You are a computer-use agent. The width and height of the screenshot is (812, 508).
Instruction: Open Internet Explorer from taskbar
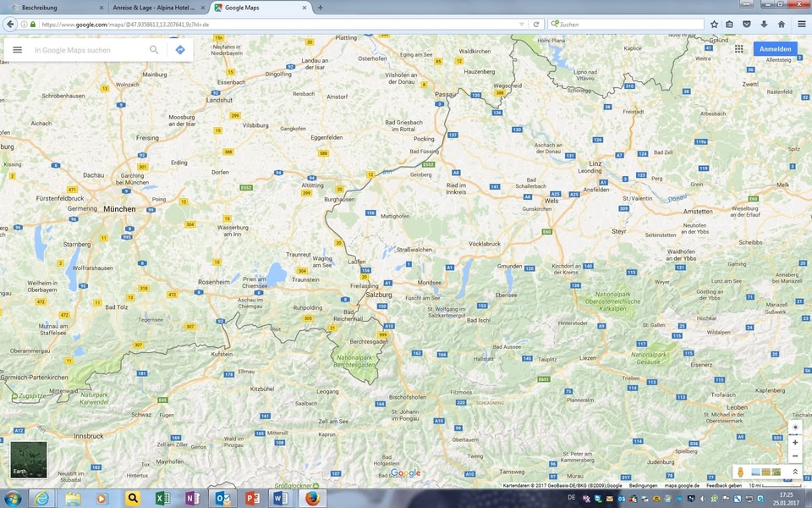tap(41, 499)
